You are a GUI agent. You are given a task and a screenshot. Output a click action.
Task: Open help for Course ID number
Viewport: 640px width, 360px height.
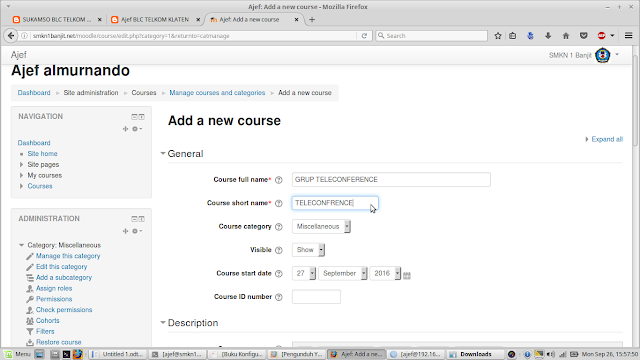pyautogui.click(x=279, y=297)
